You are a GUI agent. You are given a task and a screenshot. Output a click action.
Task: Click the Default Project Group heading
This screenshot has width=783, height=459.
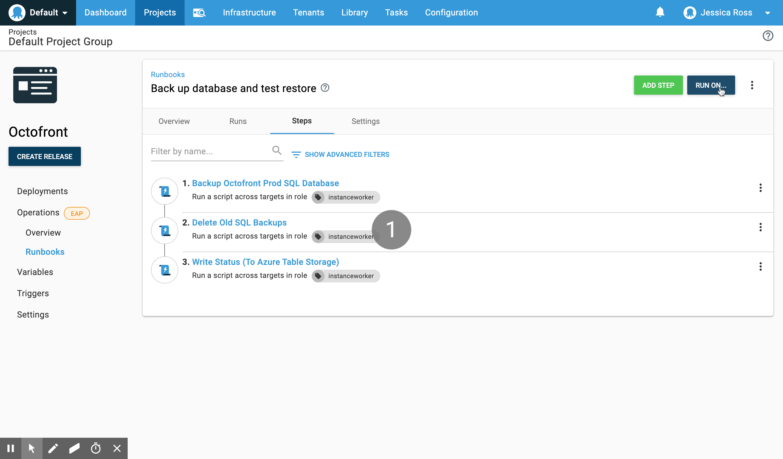(60, 41)
